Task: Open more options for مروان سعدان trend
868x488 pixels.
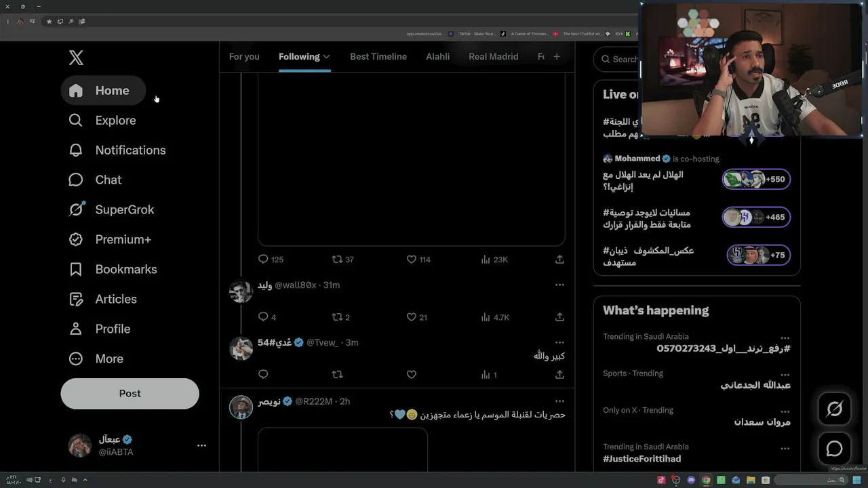Action: 785,410
